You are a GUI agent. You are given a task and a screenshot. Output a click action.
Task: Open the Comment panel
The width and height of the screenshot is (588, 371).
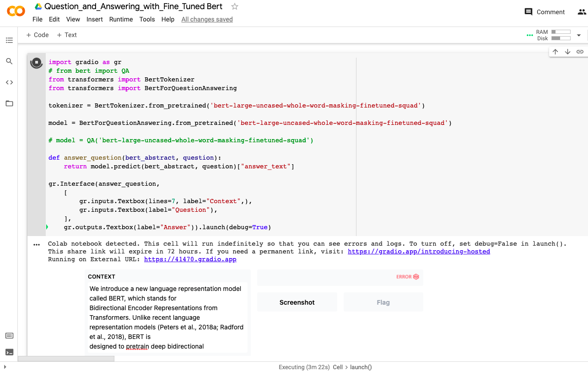pos(544,12)
